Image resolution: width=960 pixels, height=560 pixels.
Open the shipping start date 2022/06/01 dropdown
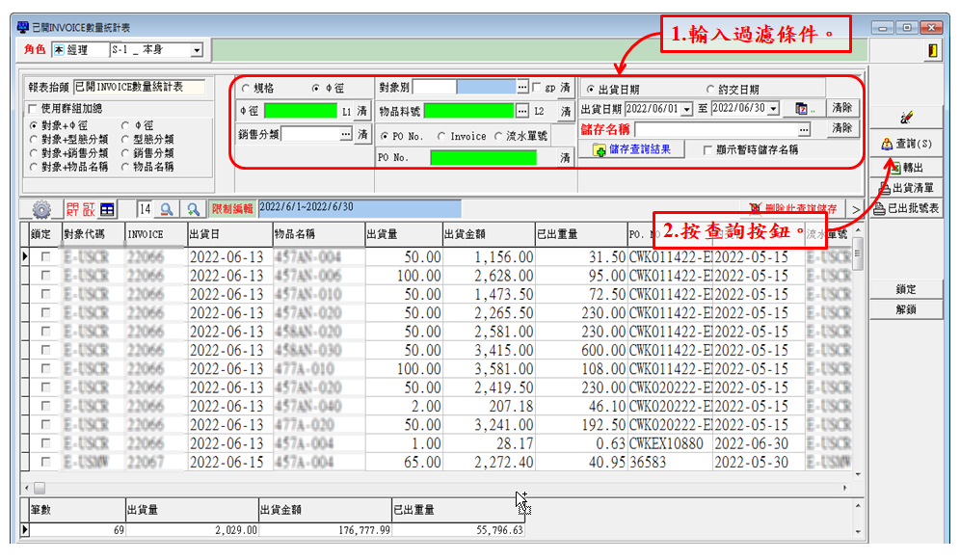point(686,109)
